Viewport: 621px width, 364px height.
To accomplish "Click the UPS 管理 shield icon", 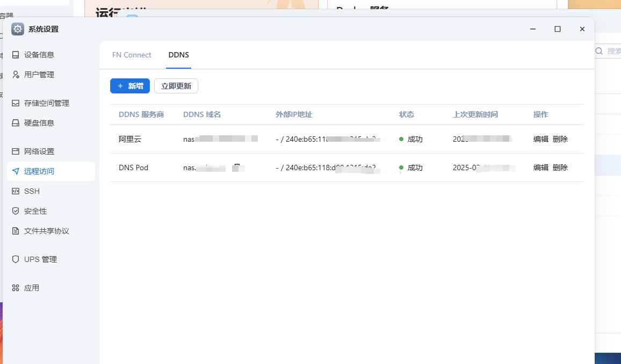I will coord(16,259).
